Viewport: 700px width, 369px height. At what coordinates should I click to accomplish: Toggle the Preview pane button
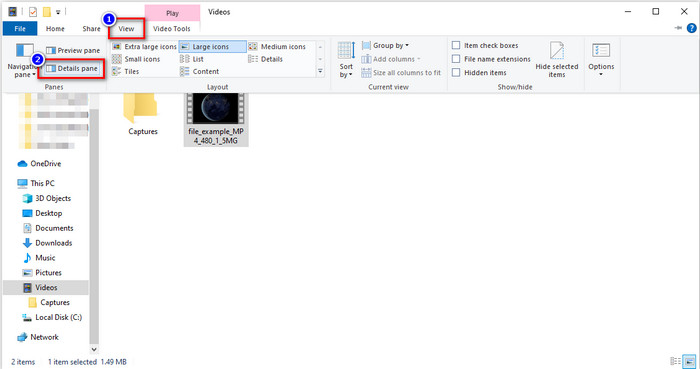point(73,50)
